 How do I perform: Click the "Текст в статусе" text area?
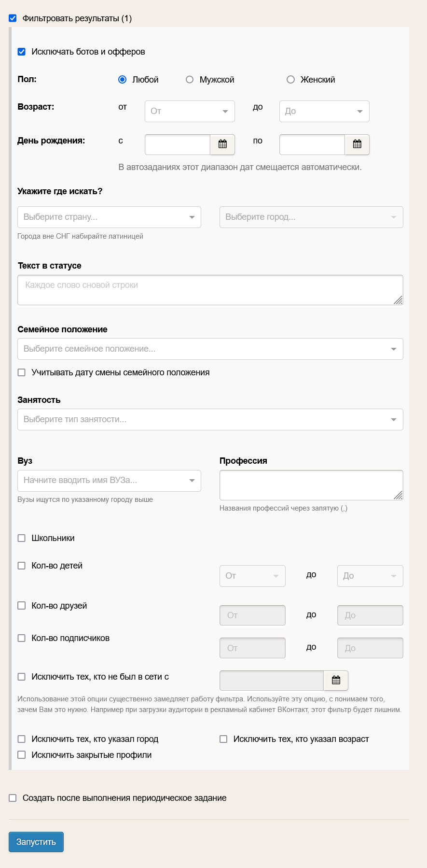210,290
